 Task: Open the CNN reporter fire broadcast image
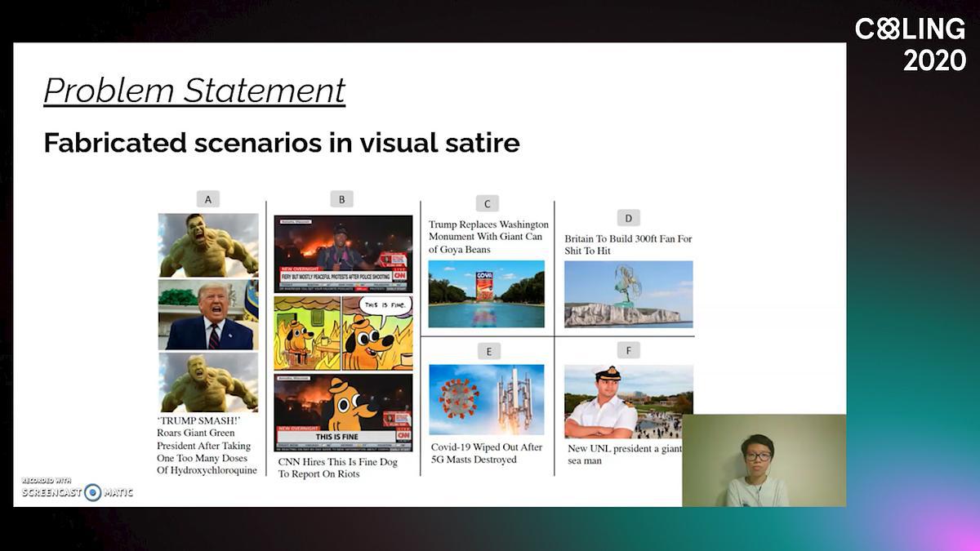(343, 254)
